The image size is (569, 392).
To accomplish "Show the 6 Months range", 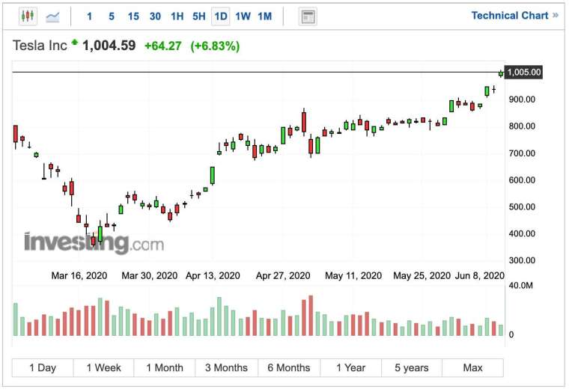I will pyautogui.click(x=289, y=368).
